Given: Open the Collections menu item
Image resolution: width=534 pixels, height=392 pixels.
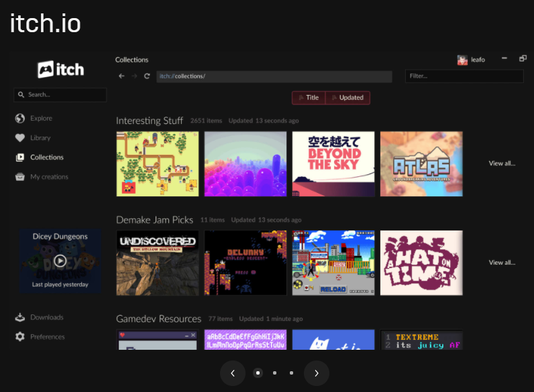Looking at the screenshot, I should (47, 157).
